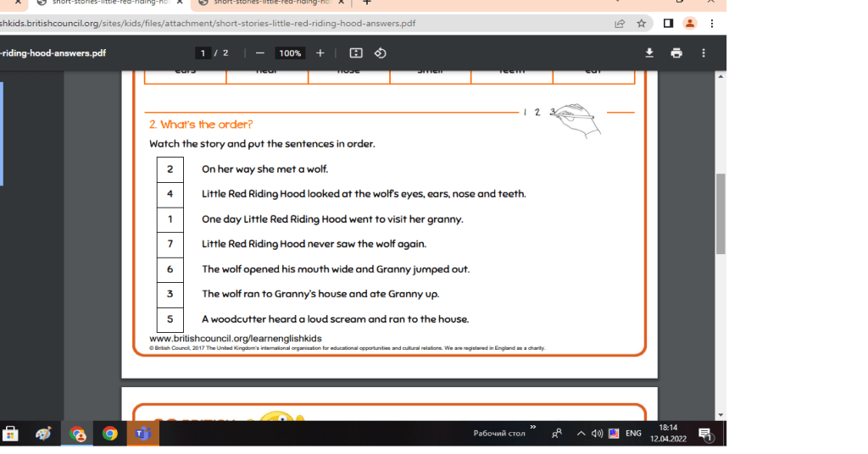The width and height of the screenshot is (868, 454).
Task: Click the Fit to page button
Action: [356, 53]
